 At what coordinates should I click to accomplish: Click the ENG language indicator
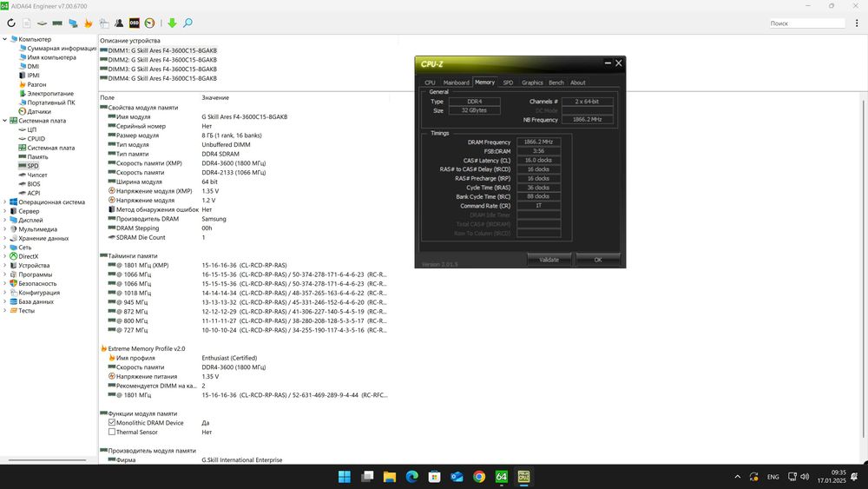coord(773,477)
